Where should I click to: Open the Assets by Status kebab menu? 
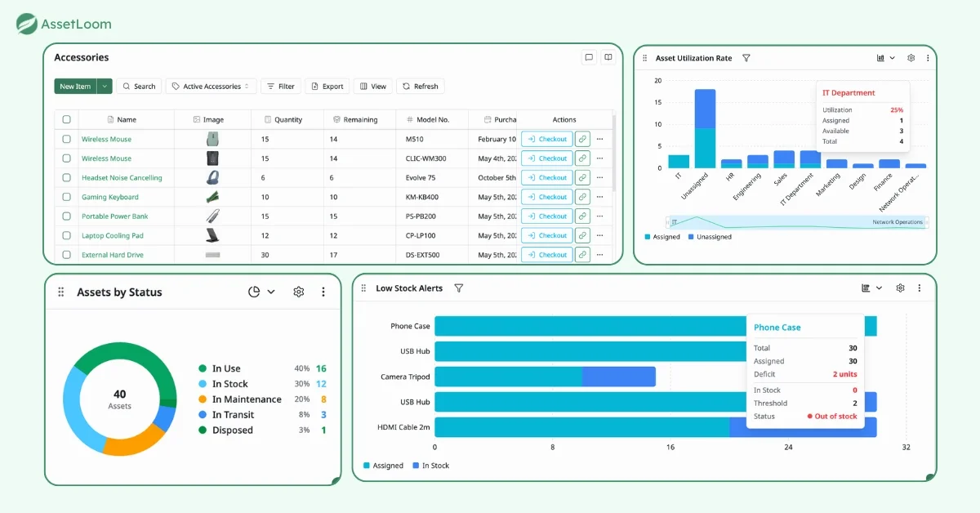tap(323, 292)
